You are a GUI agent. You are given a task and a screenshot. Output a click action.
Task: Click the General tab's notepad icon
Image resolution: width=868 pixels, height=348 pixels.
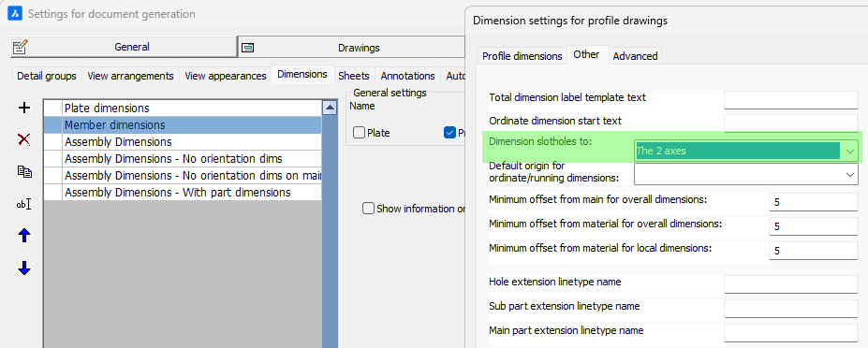coord(21,47)
